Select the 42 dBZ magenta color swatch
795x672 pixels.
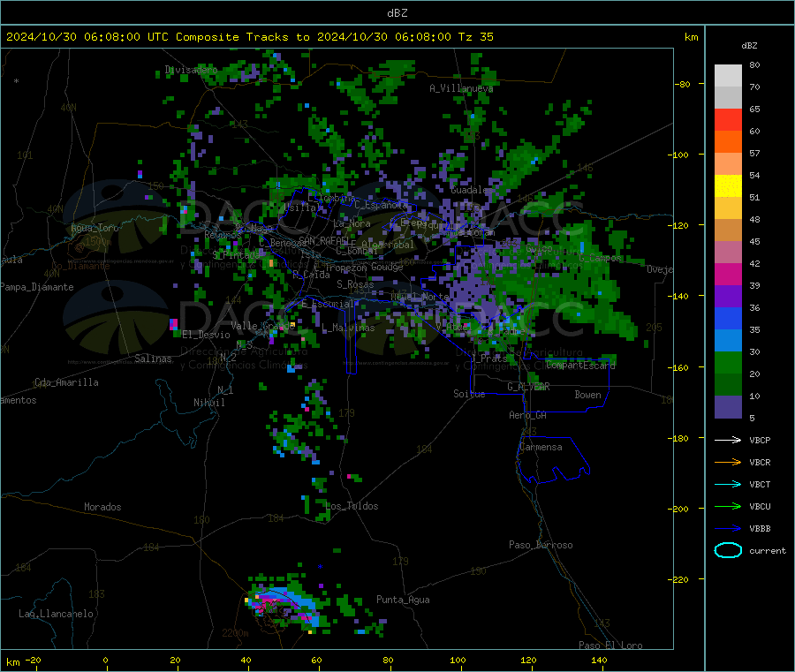tap(728, 274)
